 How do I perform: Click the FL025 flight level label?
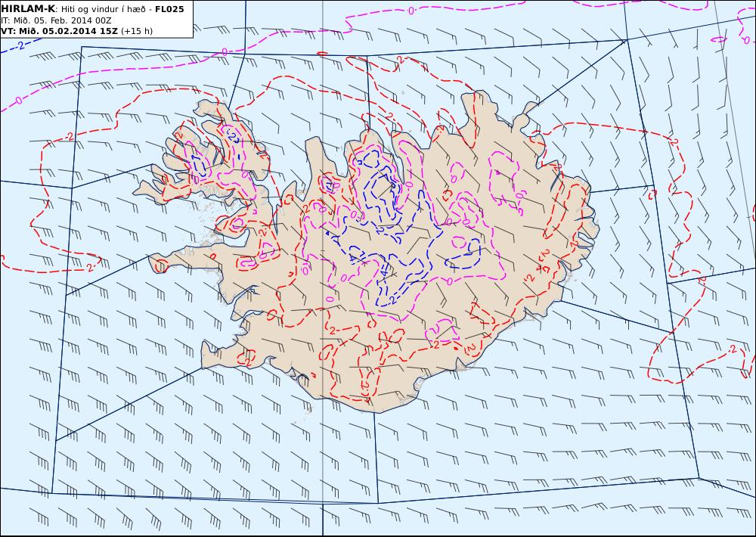point(169,9)
